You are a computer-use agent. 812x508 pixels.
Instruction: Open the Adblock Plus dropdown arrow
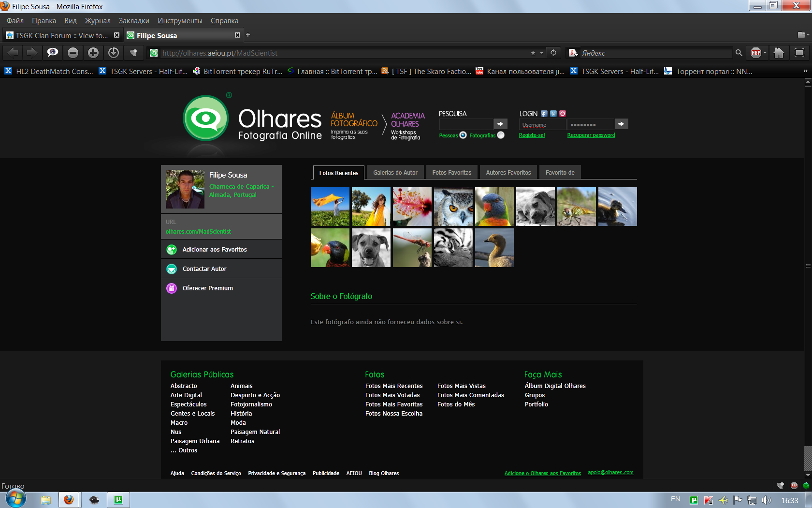click(x=765, y=53)
